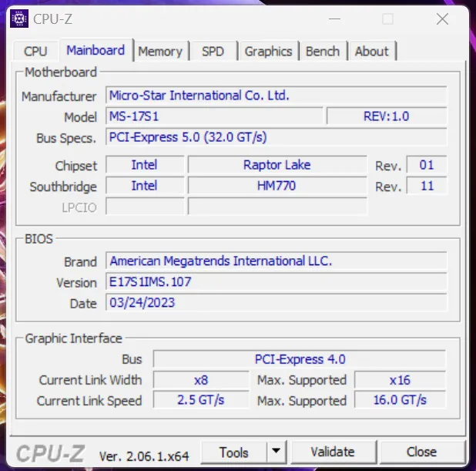Minimize the CPU-Z window
476x471 pixels.
334,19
